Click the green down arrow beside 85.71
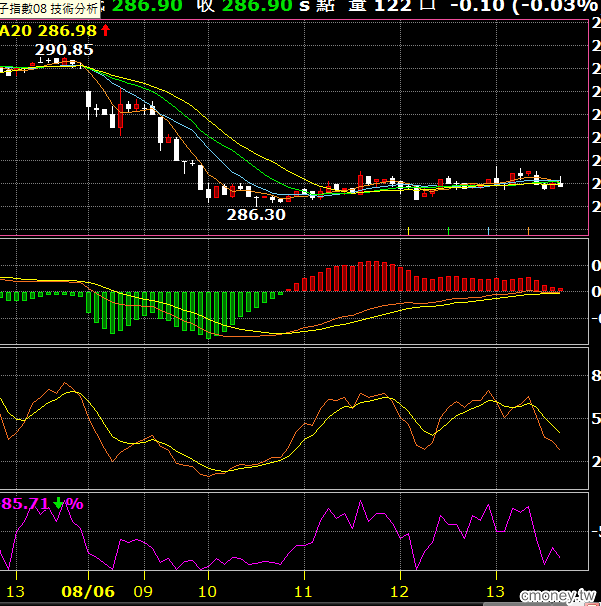The image size is (601, 606). (58, 503)
